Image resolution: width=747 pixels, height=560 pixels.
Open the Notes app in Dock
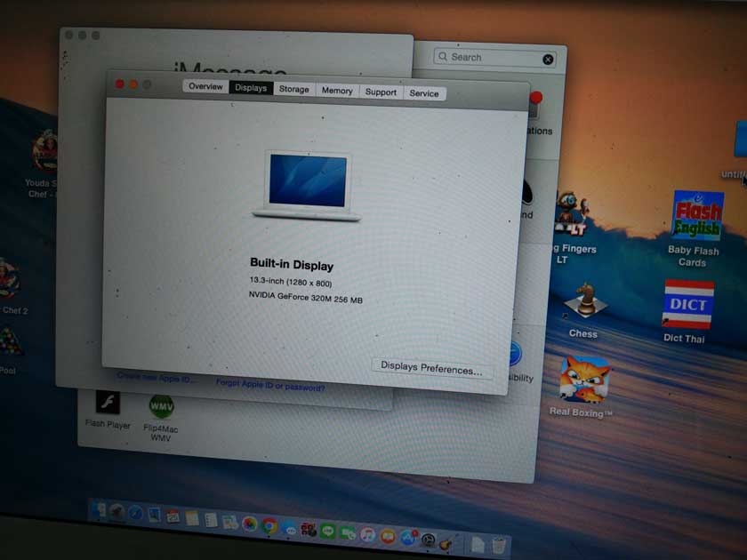(x=192, y=518)
